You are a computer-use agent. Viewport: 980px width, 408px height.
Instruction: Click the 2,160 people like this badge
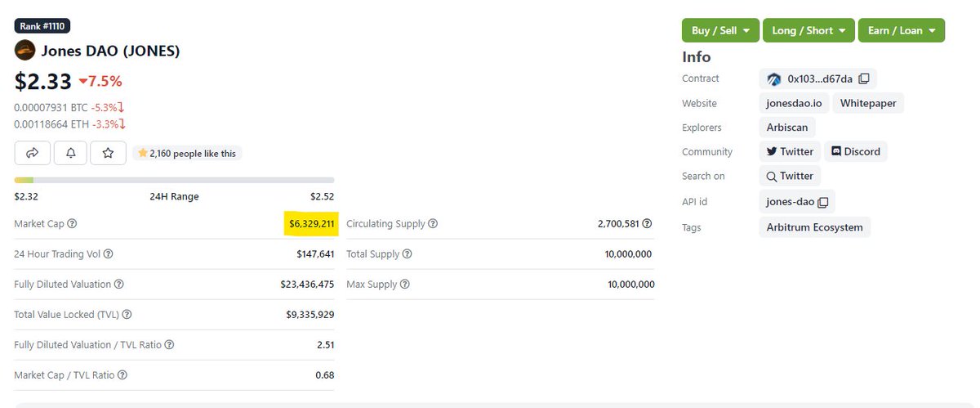[x=187, y=153]
